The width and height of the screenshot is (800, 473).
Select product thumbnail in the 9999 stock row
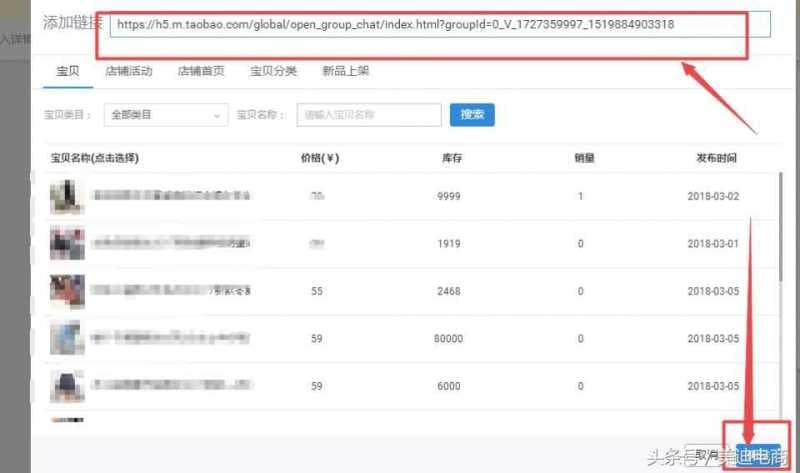tap(67, 196)
